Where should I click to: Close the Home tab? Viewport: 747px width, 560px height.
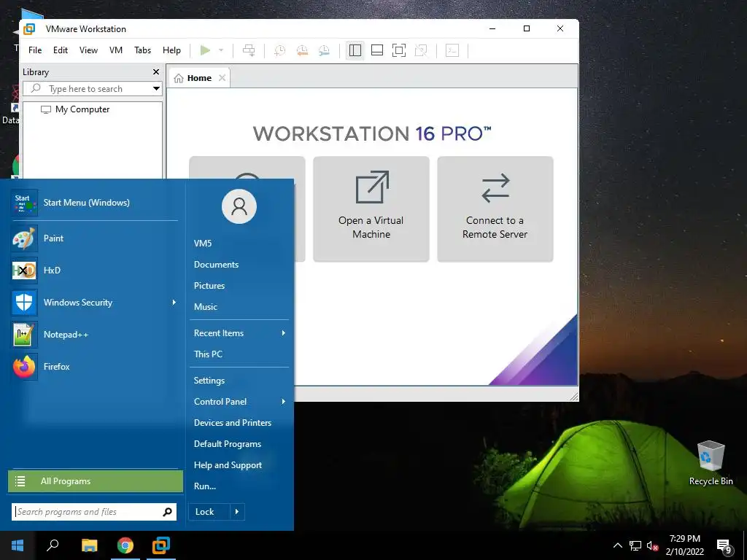coord(222,77)
